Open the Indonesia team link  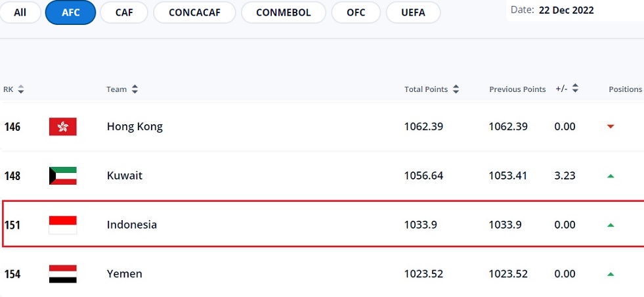point(132,225)
